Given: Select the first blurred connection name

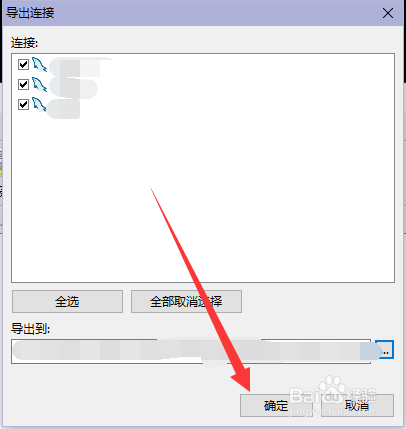Looking at the screenshot, I should pyautogui.click(x=80, y=66).
